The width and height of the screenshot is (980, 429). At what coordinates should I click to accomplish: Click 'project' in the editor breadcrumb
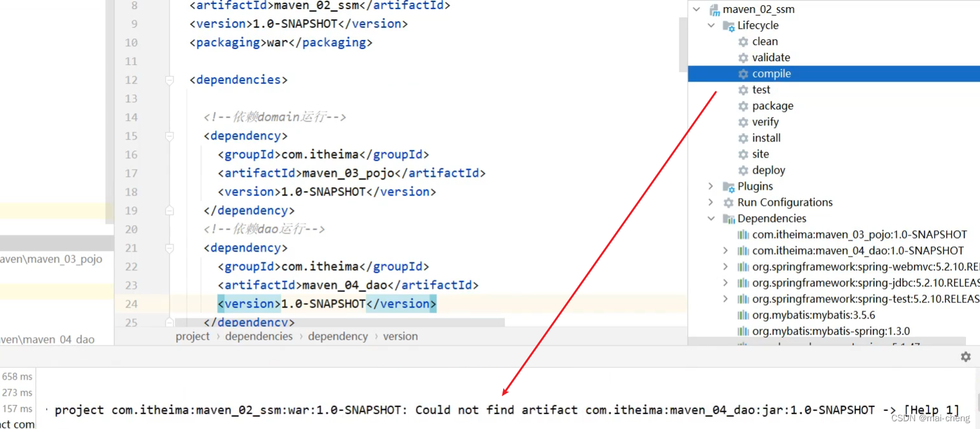[x=193, y=336]
